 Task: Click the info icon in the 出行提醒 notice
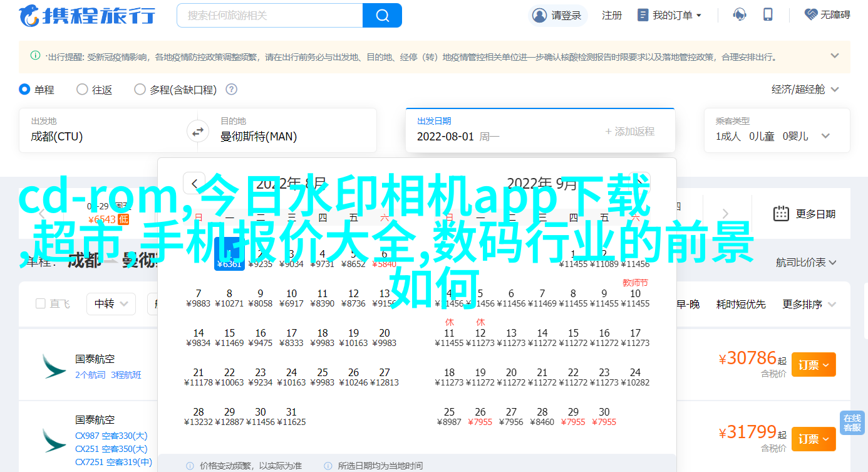pyautogui.click(x=35, y=56)
